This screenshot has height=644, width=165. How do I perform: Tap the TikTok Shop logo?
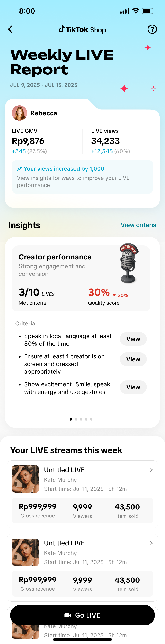(x=82, y=29)
